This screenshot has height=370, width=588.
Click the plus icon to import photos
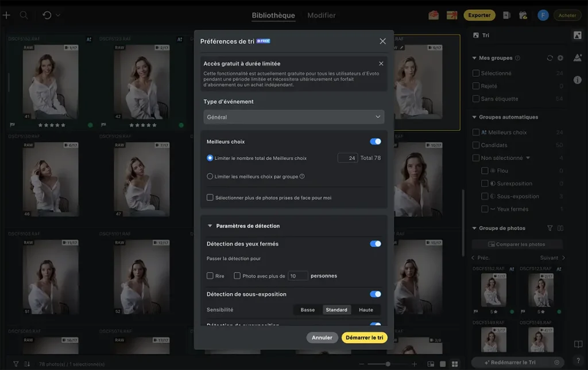(x=6, y=15)
